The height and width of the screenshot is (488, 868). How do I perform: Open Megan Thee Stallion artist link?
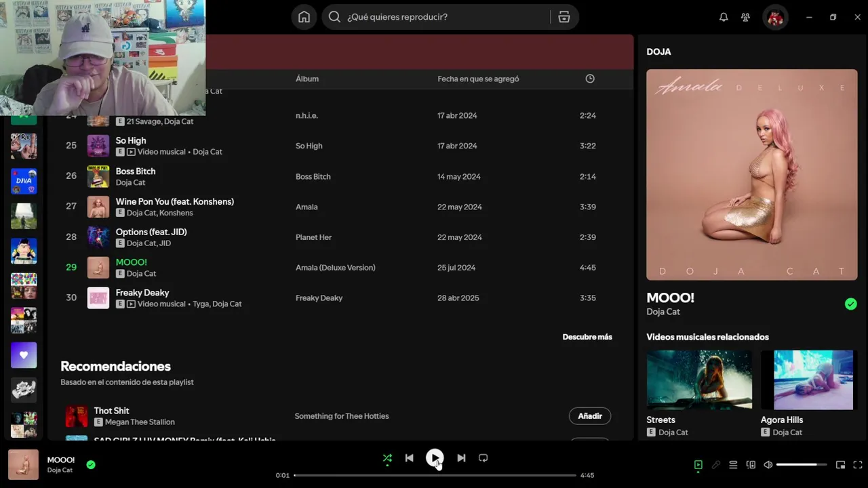(140, 422)
